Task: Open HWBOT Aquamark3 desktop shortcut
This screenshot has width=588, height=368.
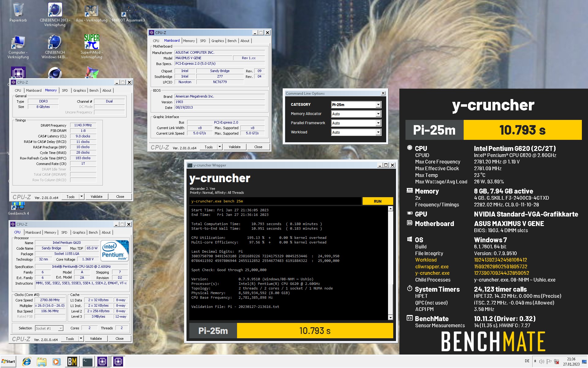Action: 128,13
